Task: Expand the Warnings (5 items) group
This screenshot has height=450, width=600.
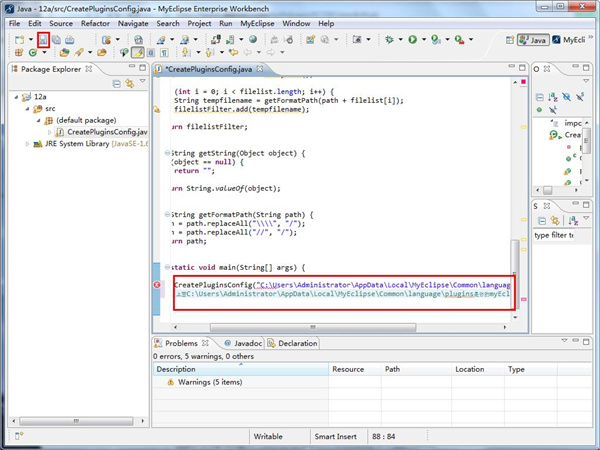Action: 159,383
